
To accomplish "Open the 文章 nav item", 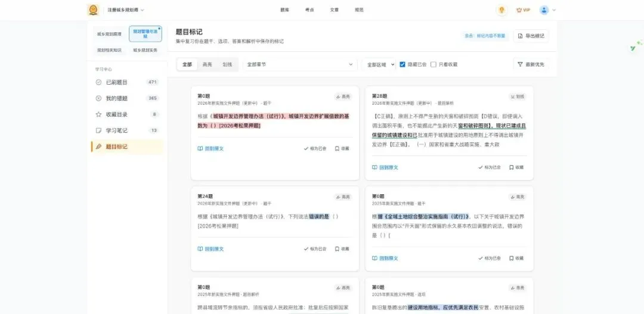I will (x=335, y=10).
